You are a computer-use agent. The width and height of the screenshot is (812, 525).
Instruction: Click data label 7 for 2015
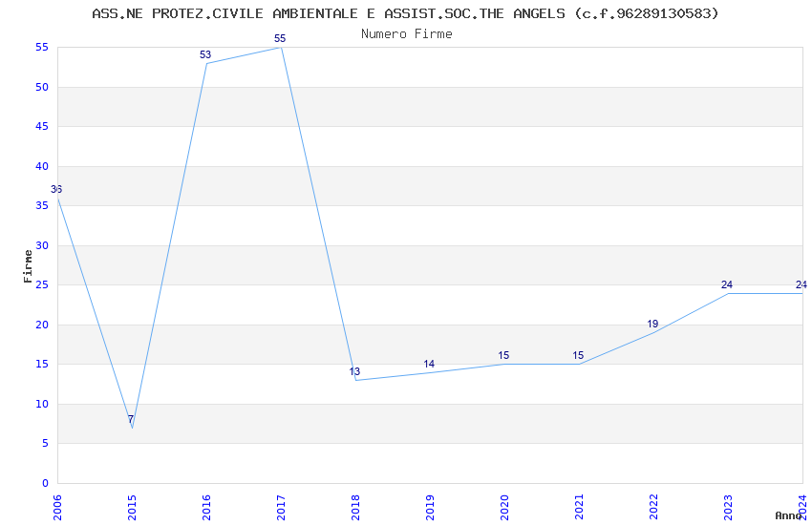[131, 419]
